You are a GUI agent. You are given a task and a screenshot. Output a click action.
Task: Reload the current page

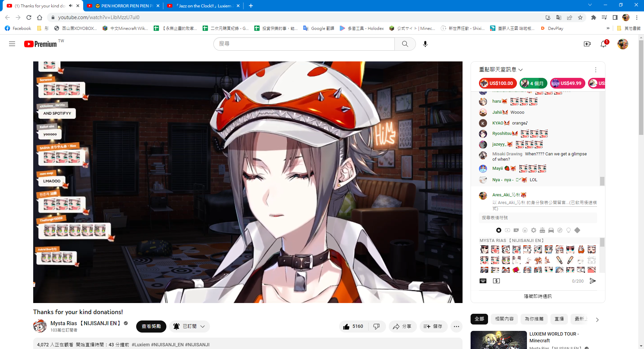click(29, 17)
